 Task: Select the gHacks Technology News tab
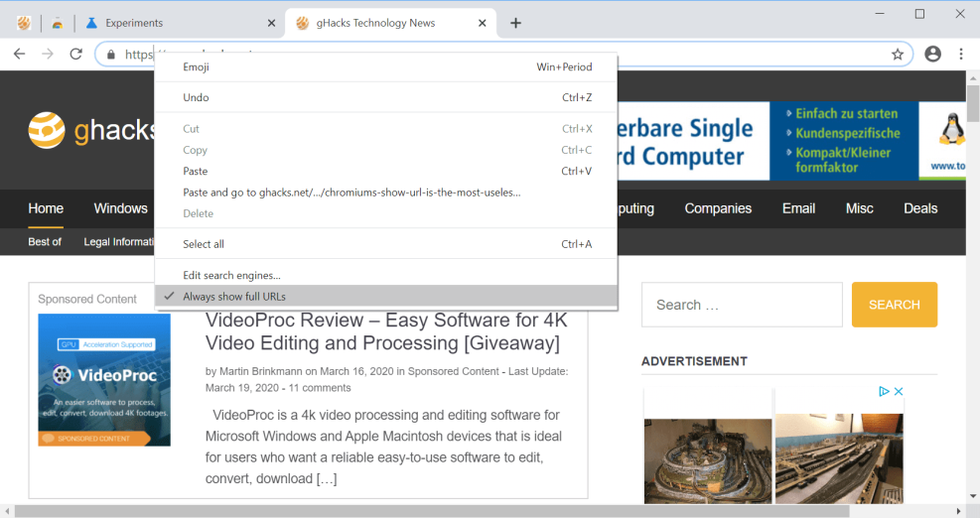click(x=390, y=23)
